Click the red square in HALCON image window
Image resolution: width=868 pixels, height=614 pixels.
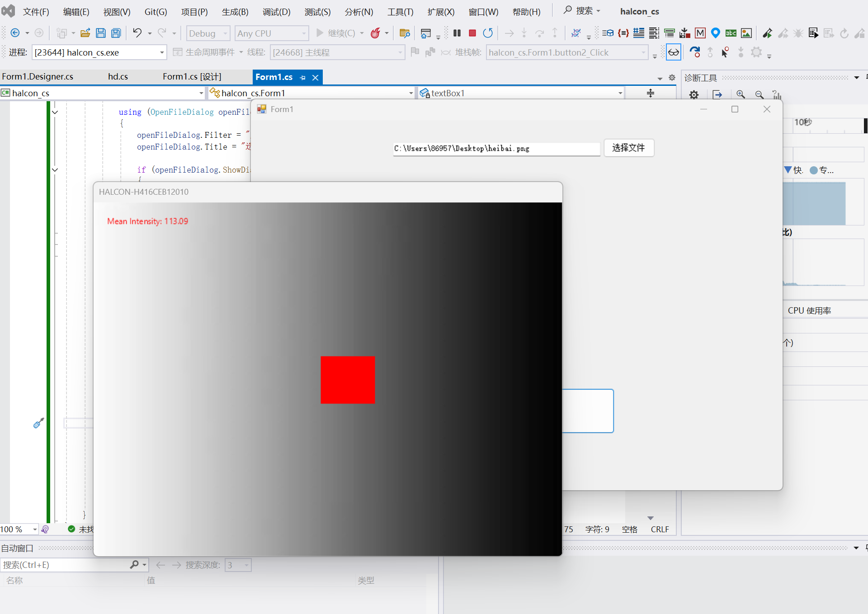tap(348, 380)
